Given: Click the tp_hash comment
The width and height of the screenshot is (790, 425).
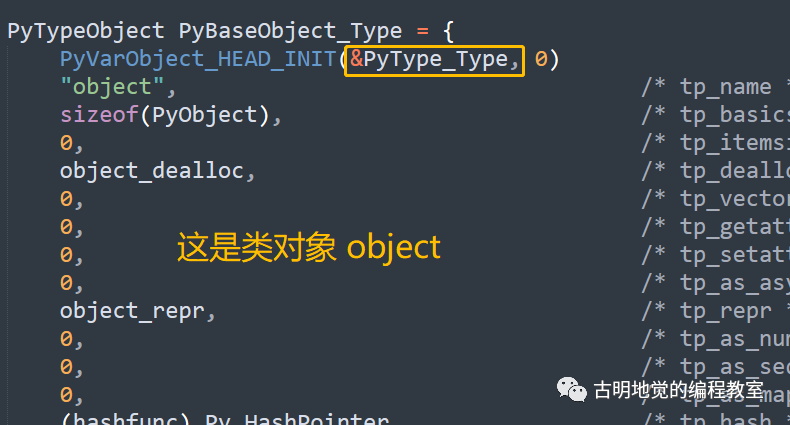Looking at the screenshot, I should (715, 419).
